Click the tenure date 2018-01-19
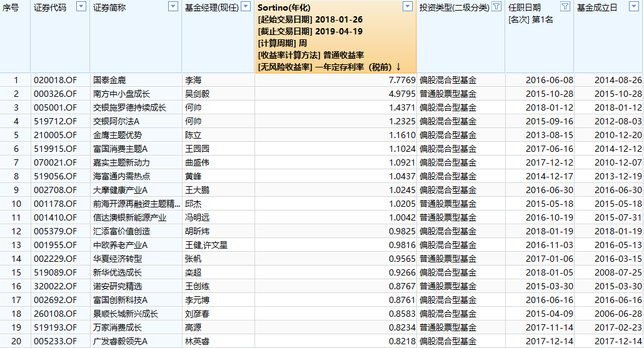The width and height of the screenshot is (644, 348). coord(549,231)
